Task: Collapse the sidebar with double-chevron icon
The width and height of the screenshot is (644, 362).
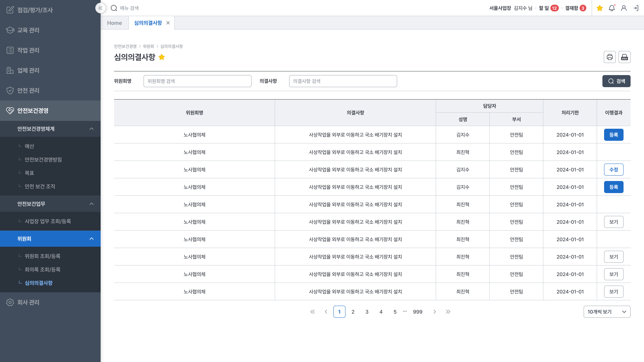Action: (100, 8)
